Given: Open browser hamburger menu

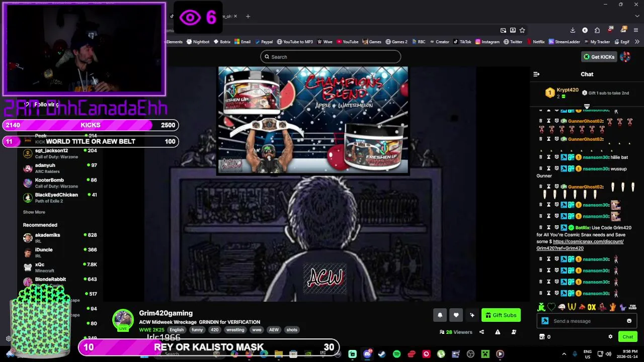Looking at the screenshot, I should tap(636, 30).
